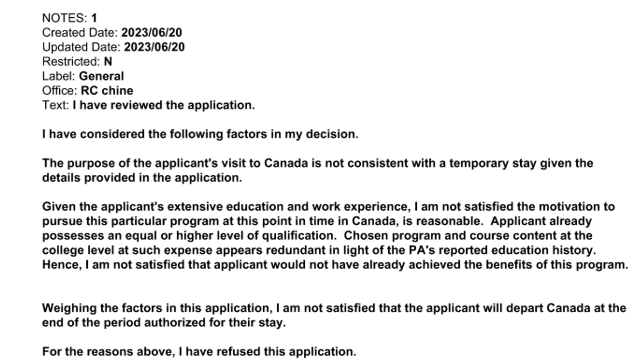The height and width of the screenshot is (364, 644).
Task: Click the line starting "Hence, I am not satisfied"
Action: [335, 264]
